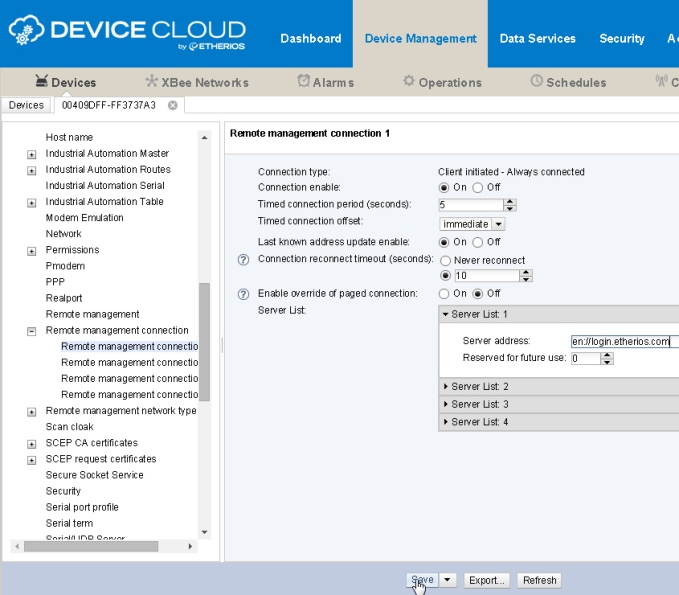Click the Export... button
679x595 pixels.
click(487, 580)
